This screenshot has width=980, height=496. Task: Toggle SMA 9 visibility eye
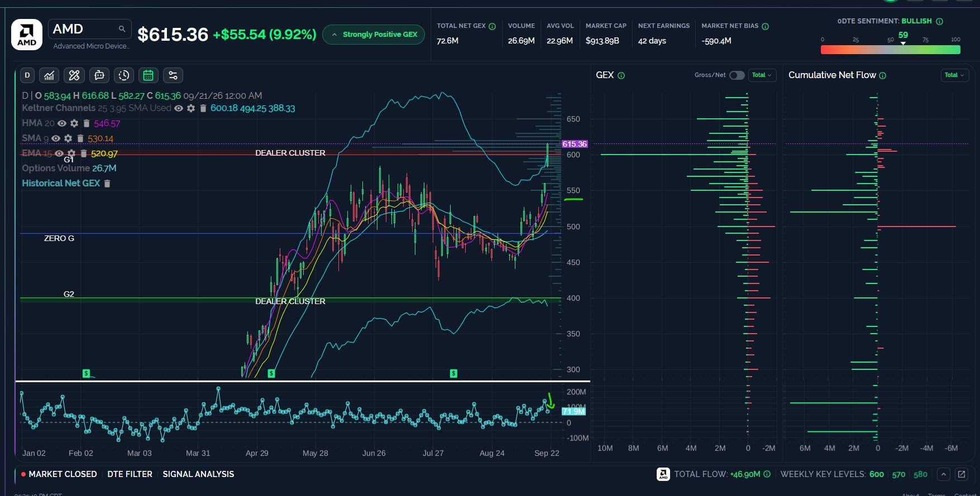point(56,138)
